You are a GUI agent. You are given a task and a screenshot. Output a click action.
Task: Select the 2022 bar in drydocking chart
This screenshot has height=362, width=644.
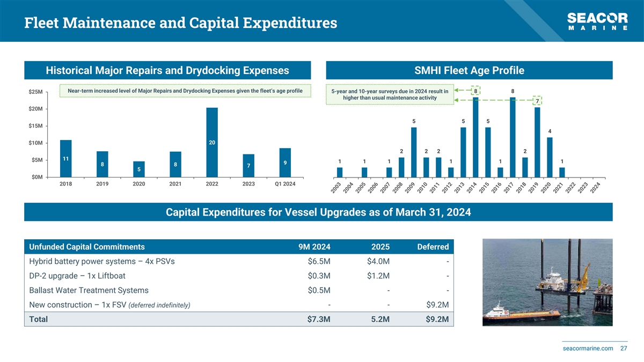(x=212, y=142)
